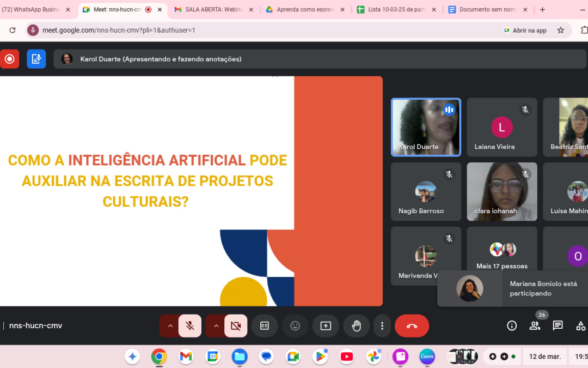
Task: Select Karol Duarte's video tile
Action: (x=426, y=127)
